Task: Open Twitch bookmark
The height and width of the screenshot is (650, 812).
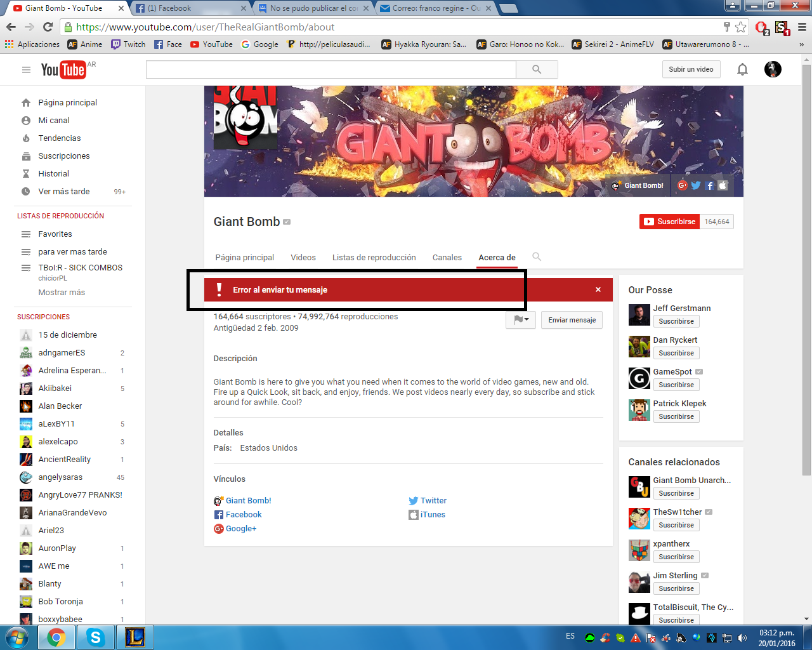Action: pos(128,44)
